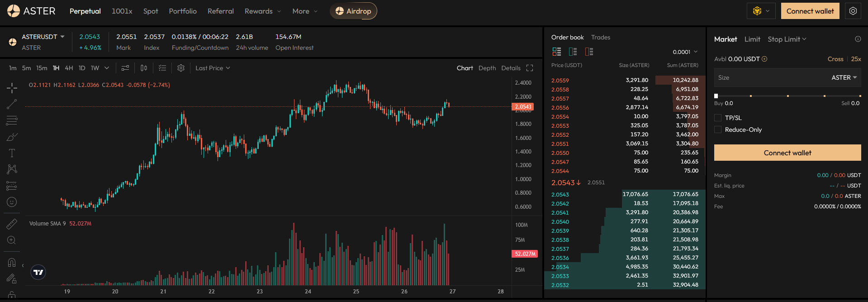
Task: Open the emoji icons drawing tool
Action: 12,202
